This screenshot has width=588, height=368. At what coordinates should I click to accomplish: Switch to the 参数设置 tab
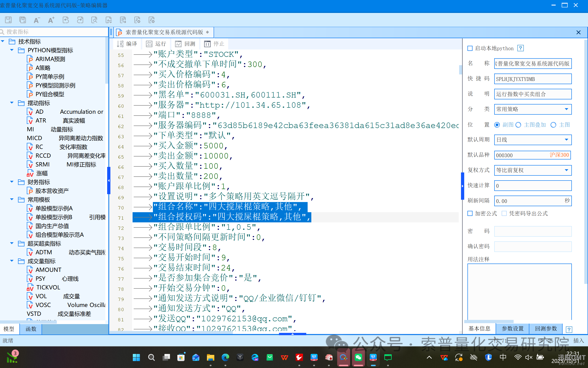(x=512, y=328)
